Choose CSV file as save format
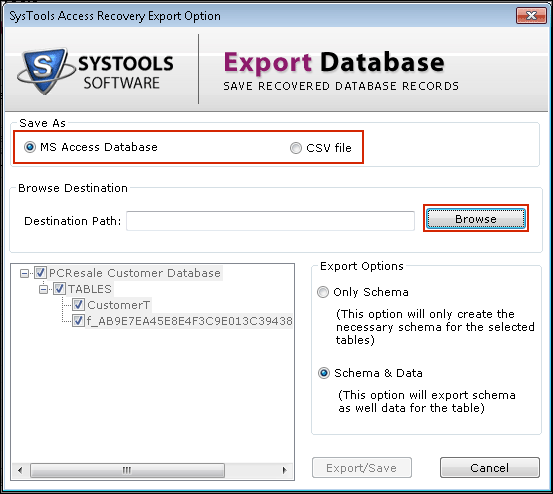Screen dimensions: 553x494 (x=296, y=148)
